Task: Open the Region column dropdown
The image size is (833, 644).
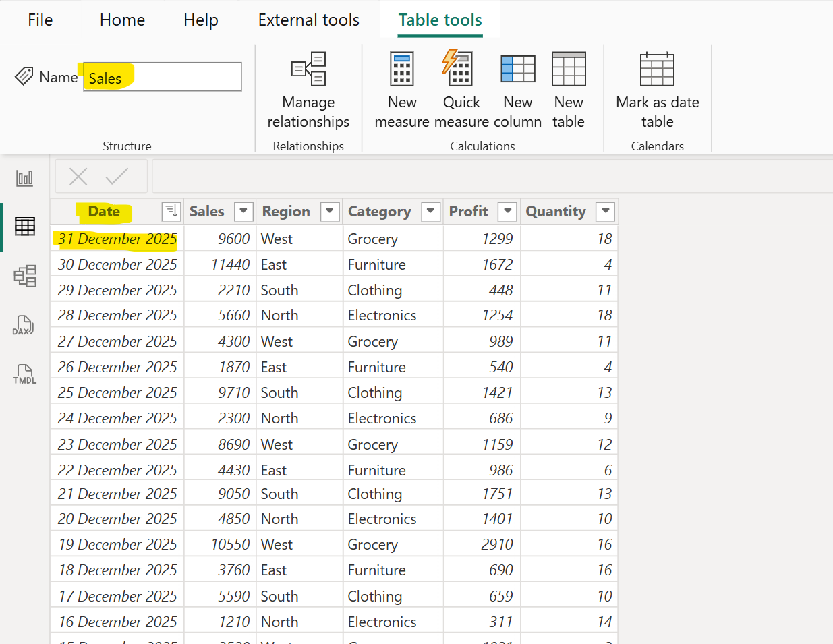Action: pos(330,211)
